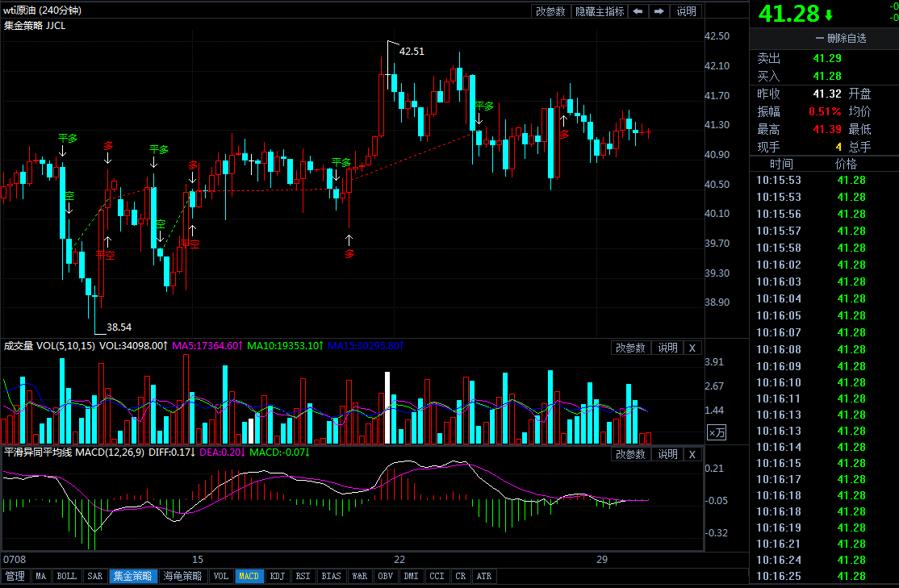Close the MACD panel with X
The image size is (899, 588).
692,454
